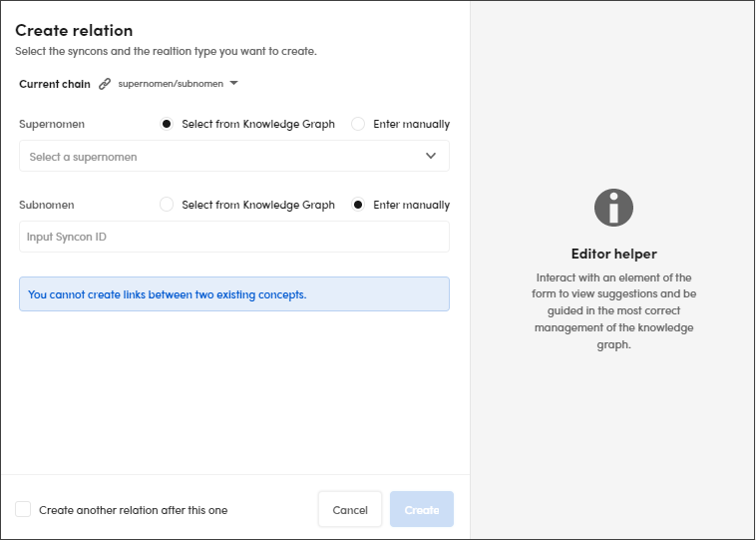Choose 'Enter manually' for Supernomen
This screenshot has width=756, height=540.
tap(358, 125)
